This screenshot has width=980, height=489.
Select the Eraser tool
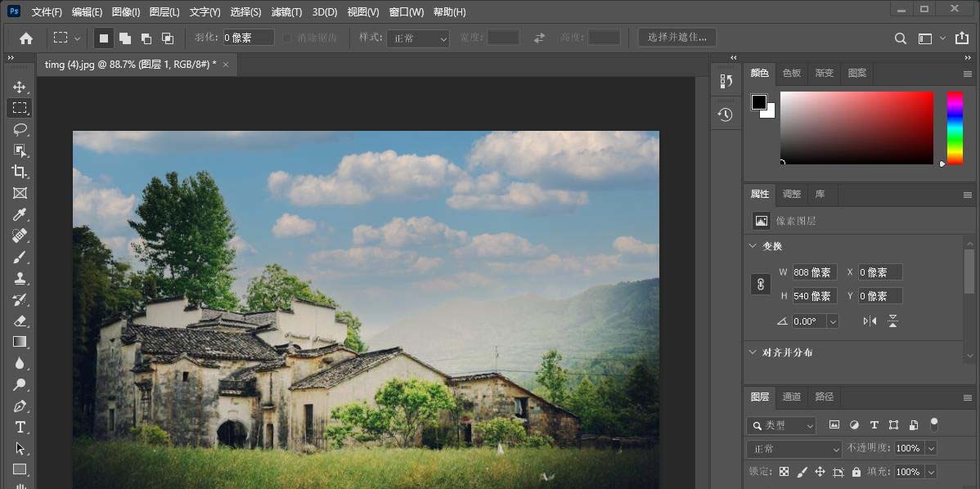pos(20,321)
